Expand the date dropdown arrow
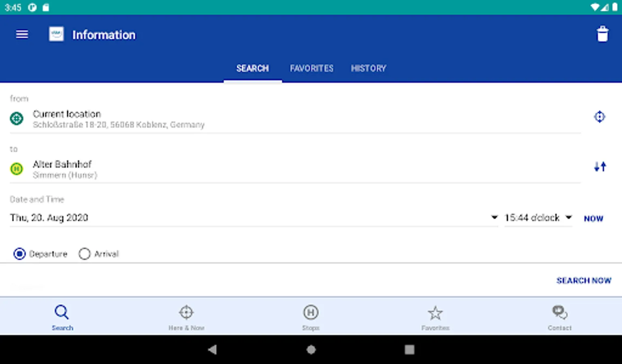This screenshot has height=364, width=622. click(x=494, y=217)
